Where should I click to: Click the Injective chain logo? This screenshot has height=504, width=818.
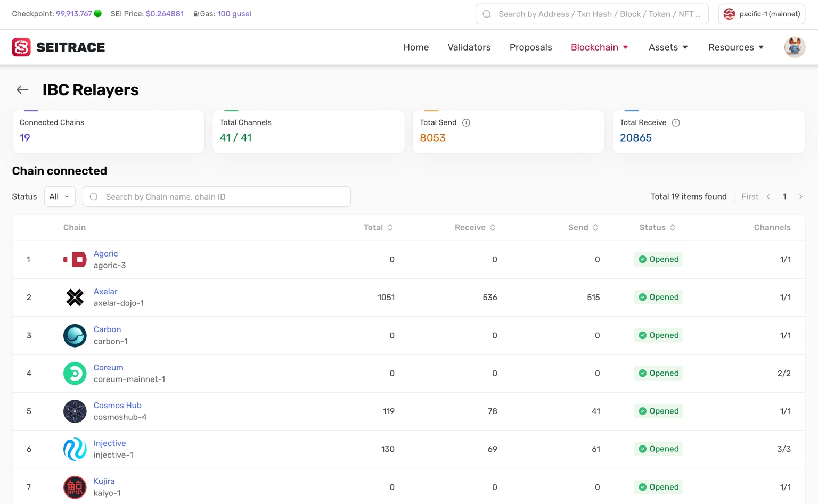75,449
